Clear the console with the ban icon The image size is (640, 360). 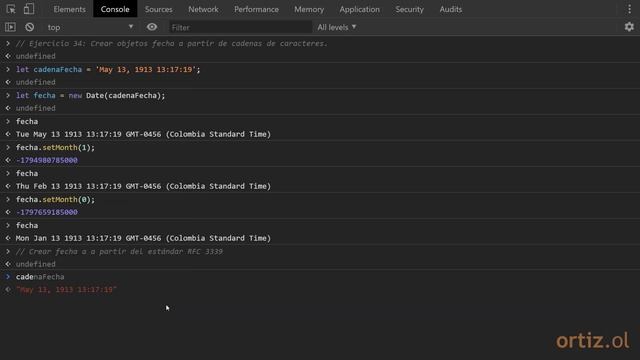[x=29, y=27]
